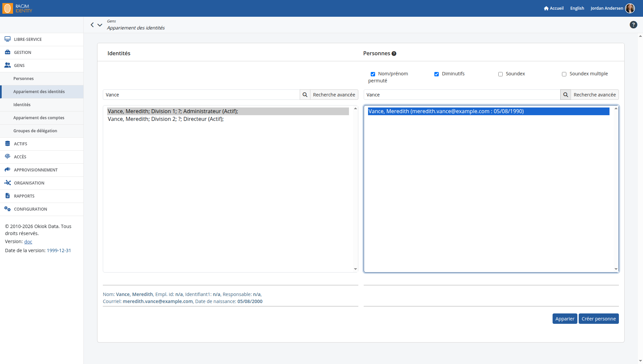643x364 pixels.
Task: Open the version doc link
Action: [28, 242]
